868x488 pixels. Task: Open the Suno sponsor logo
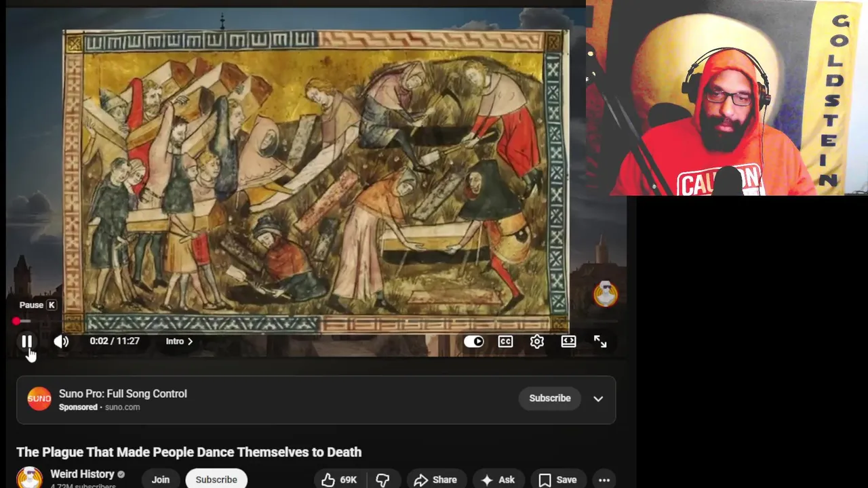(x=39, y=399)
